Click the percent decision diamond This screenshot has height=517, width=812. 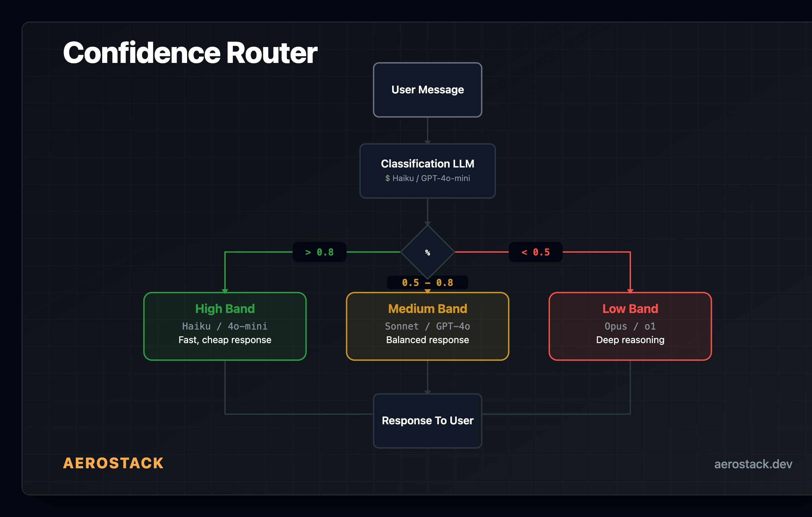point(427,252)
